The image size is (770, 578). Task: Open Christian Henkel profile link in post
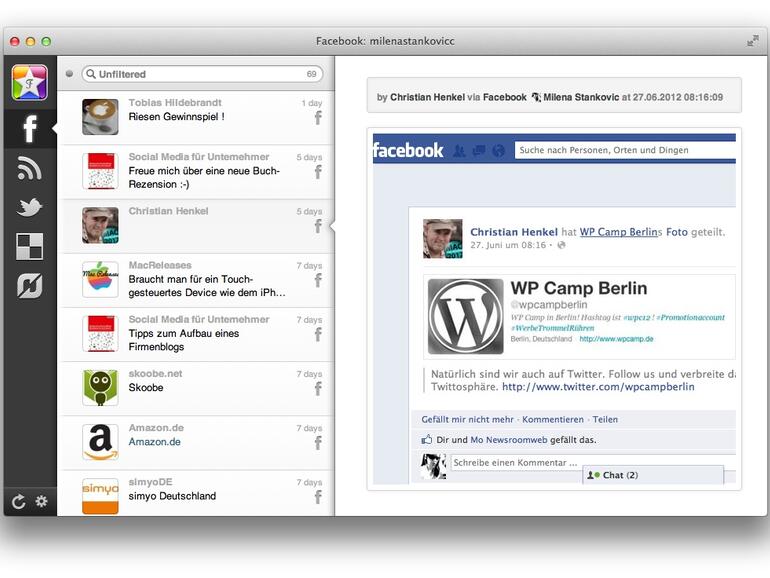pos(514,232)
